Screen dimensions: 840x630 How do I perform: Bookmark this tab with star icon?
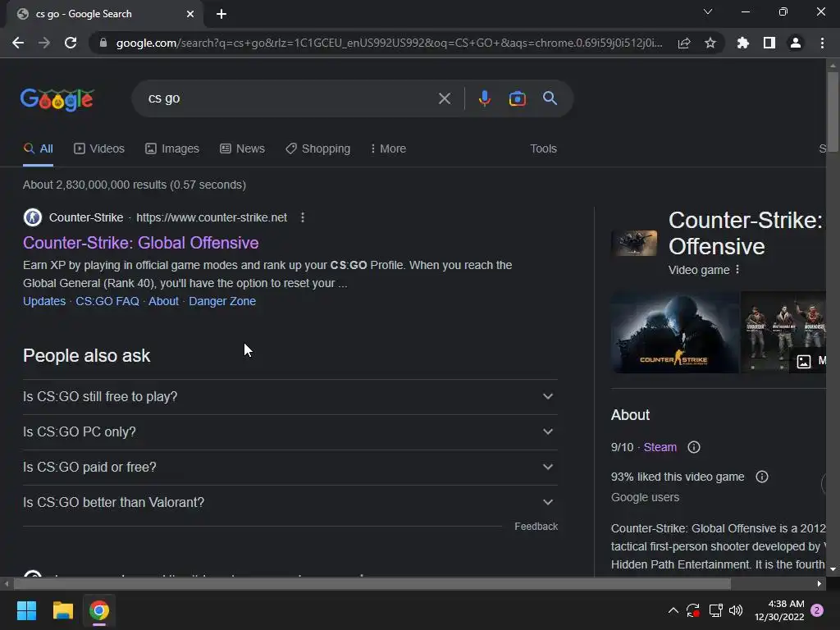(x=710, y=43)
